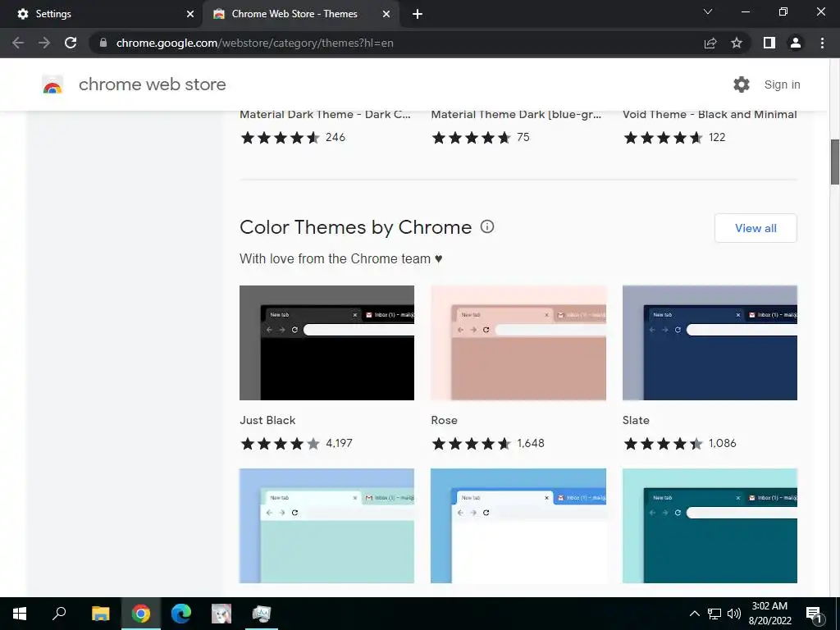This screenshot has height=630, width=840.
Task: Open the Rose theme thumbnail
Action: [x=518, y=343]
